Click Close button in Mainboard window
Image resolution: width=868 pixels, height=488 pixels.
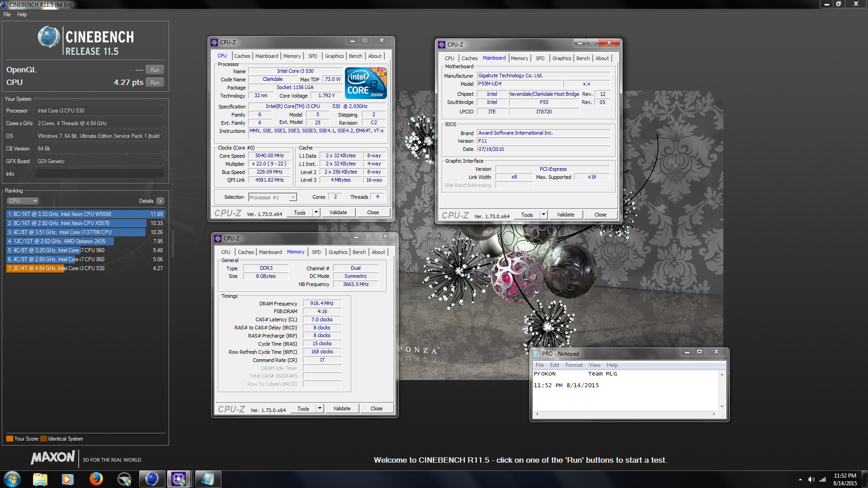pyautogui.click(x=600, y=215)
